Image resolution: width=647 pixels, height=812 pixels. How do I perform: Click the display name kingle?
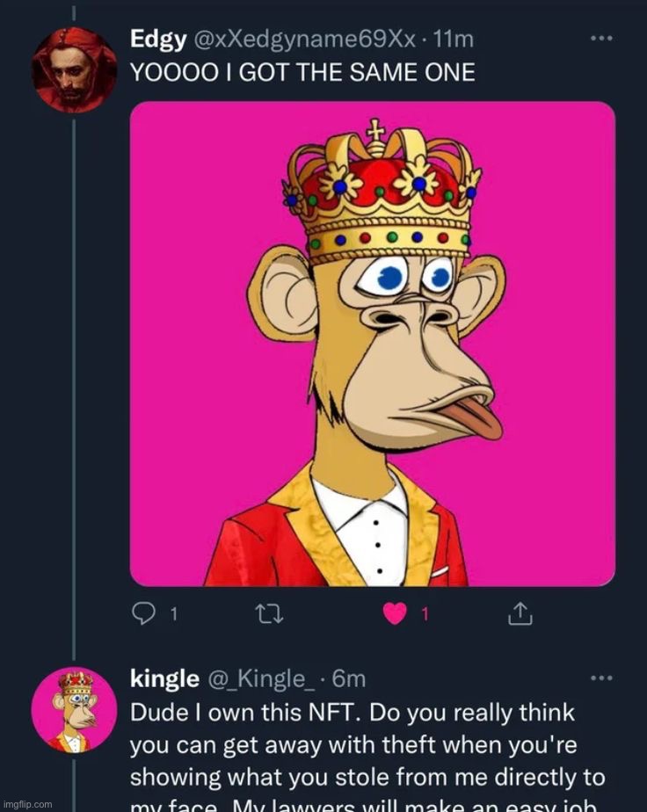(164, 678)
